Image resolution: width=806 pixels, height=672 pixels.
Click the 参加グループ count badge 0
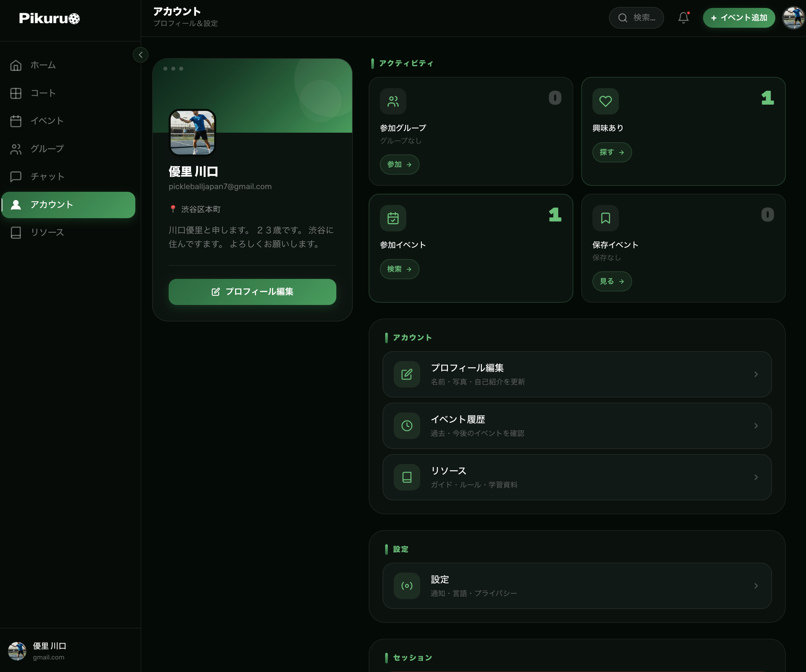tap(554, 97)
